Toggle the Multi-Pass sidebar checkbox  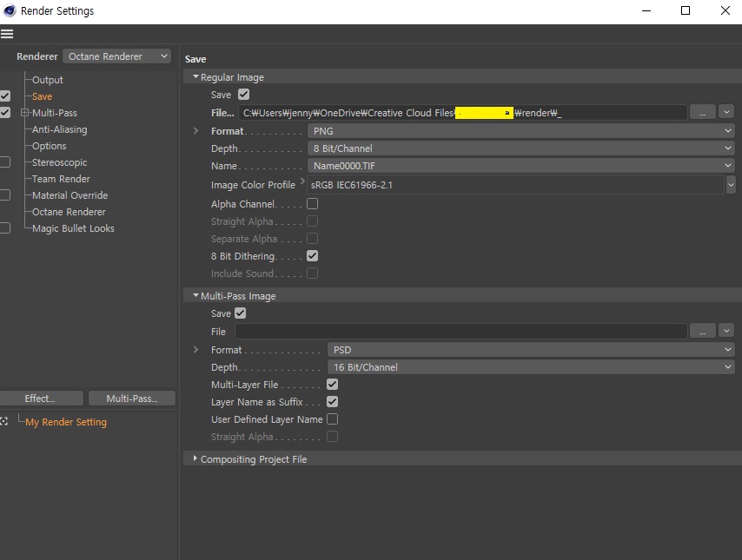coord(5,113)
